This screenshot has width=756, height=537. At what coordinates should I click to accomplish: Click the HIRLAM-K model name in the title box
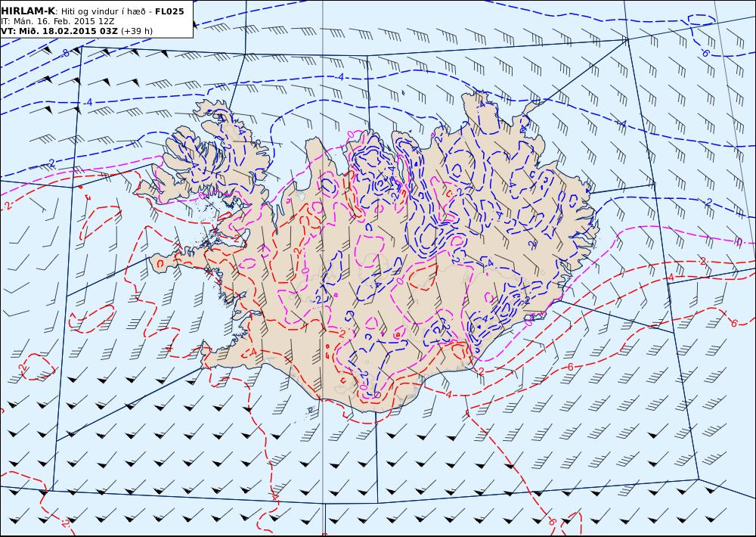click(28, 11)
